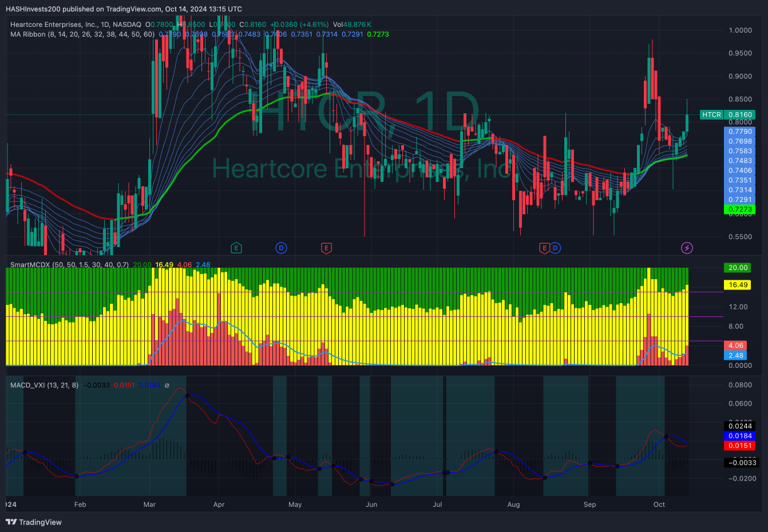
Task: Click the red earnings E marker in August
Action: point(544,248)
